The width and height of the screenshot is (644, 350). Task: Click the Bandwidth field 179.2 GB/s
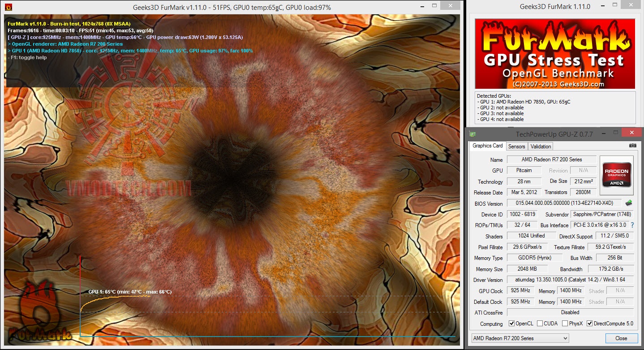click(610, 269)
